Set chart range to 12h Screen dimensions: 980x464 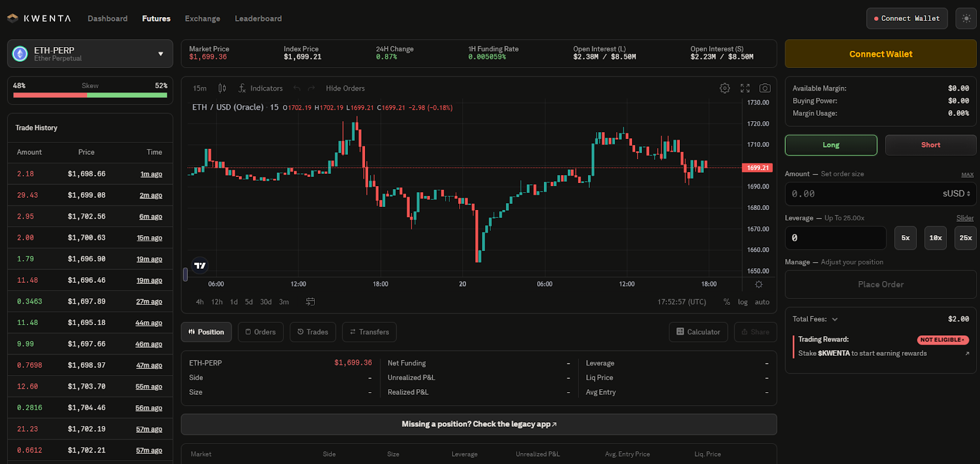(x=217, y=302)
